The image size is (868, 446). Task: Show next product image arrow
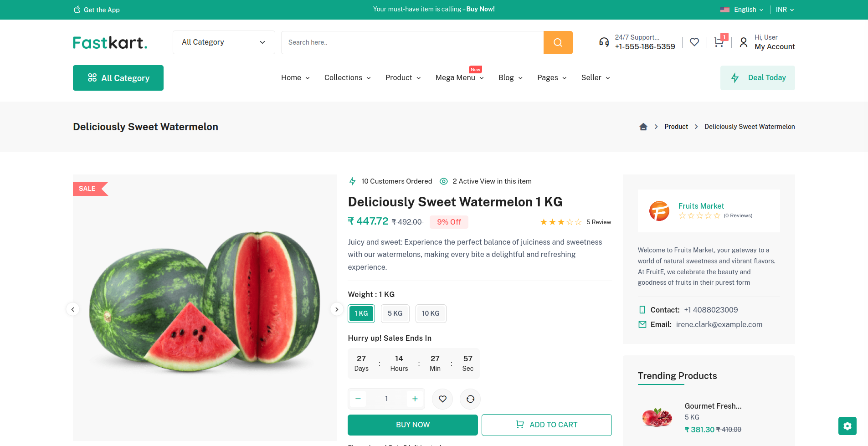[x=337, y=309]
